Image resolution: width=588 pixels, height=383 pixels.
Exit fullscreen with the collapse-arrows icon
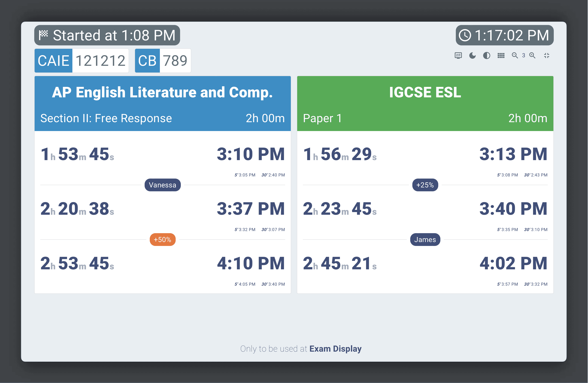coord(546,55)
